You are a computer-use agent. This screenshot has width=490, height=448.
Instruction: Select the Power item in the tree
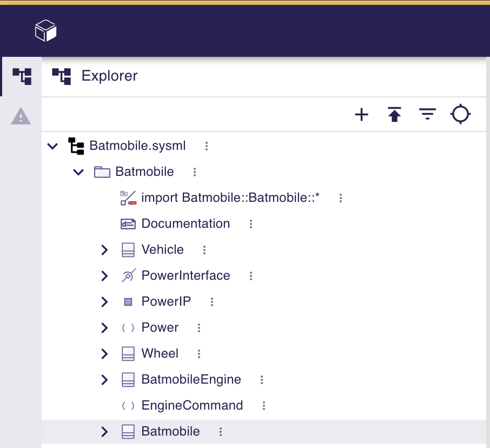pos(160,327)
